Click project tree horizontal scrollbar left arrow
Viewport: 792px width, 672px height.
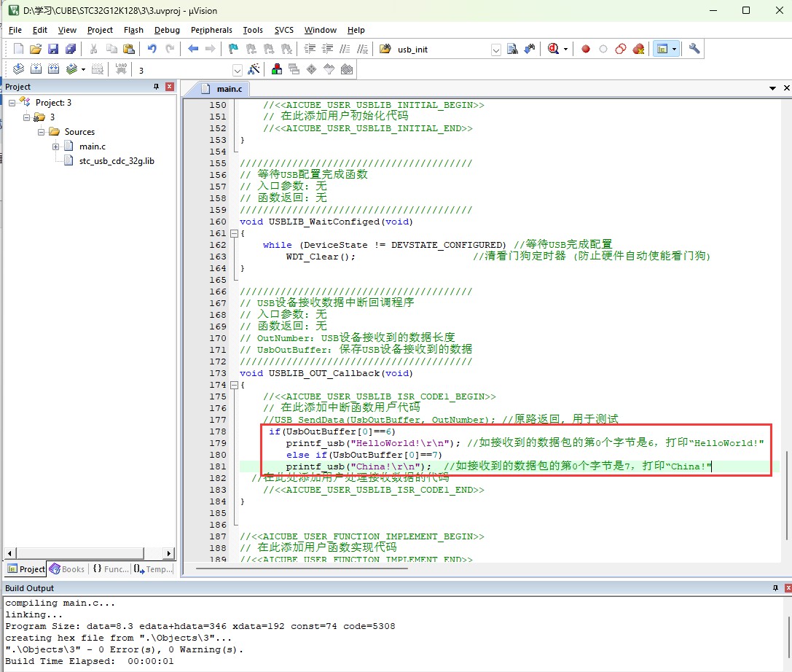[9, 553]
